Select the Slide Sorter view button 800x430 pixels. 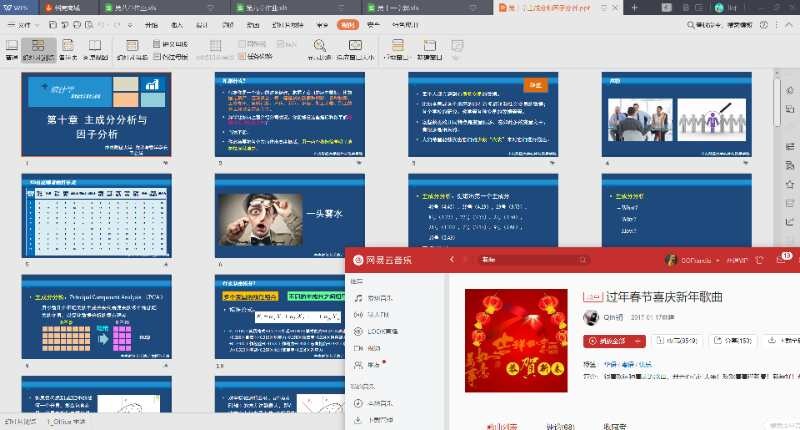point(38,49)
